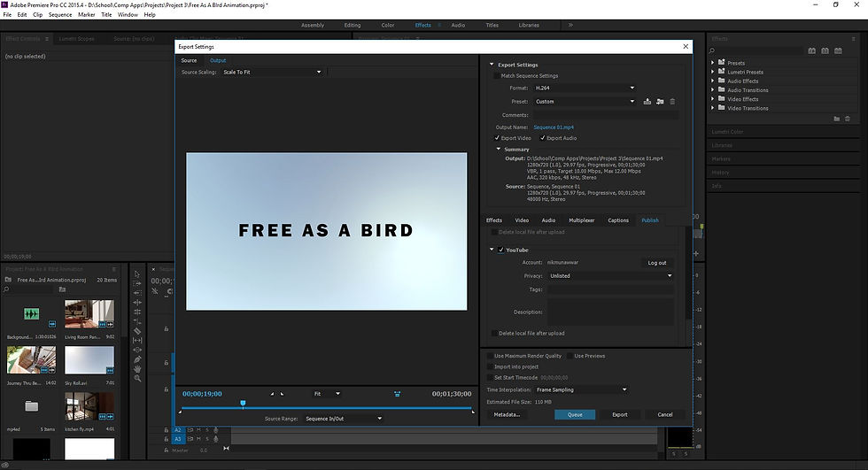Select the Selection arrow tool
This screenshot has width=868, height=470.
click(x=137, y=274)
